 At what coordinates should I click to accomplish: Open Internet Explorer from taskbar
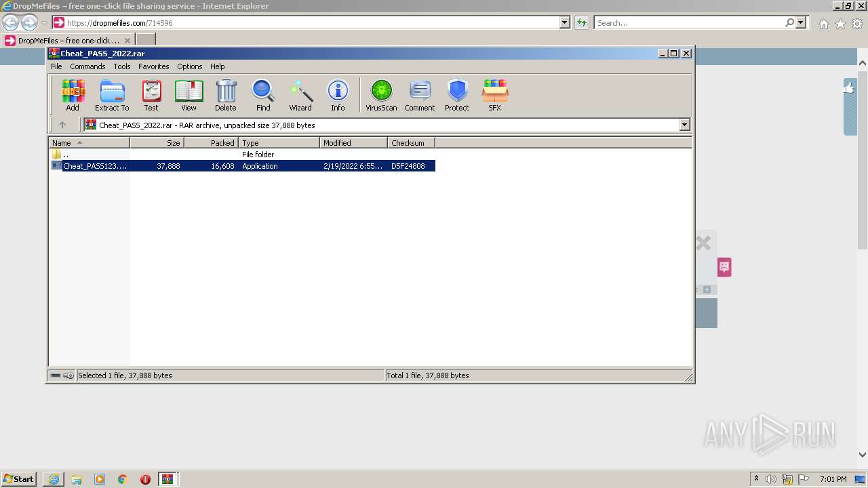[54, 479]
